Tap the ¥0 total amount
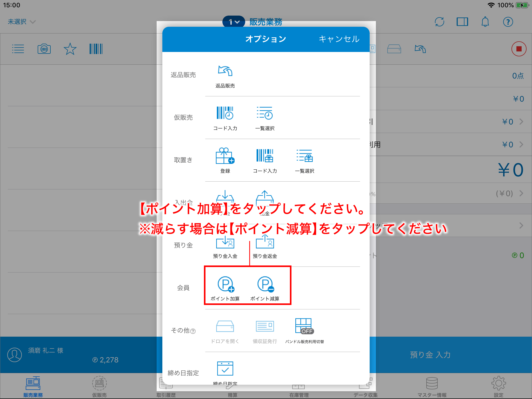The width and height of the screenshot is (532, 399). [x=510, y=170]
